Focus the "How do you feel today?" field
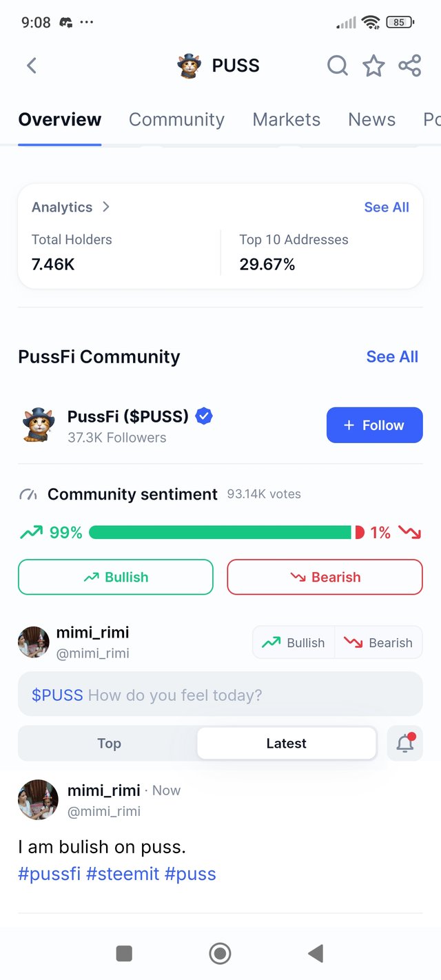The image size is (441, 980). 220,694
